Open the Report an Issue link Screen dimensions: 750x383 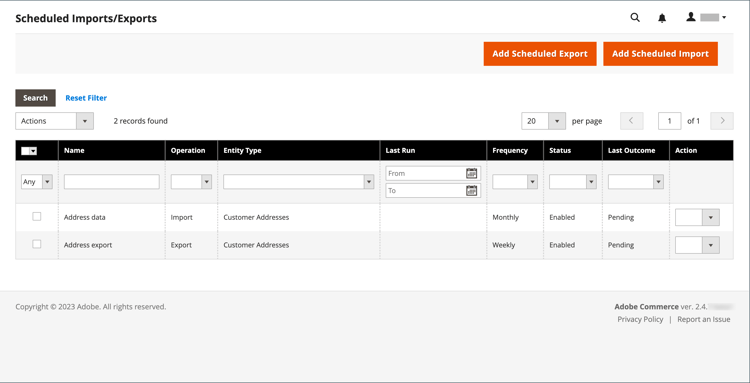[x=704, y=319]
